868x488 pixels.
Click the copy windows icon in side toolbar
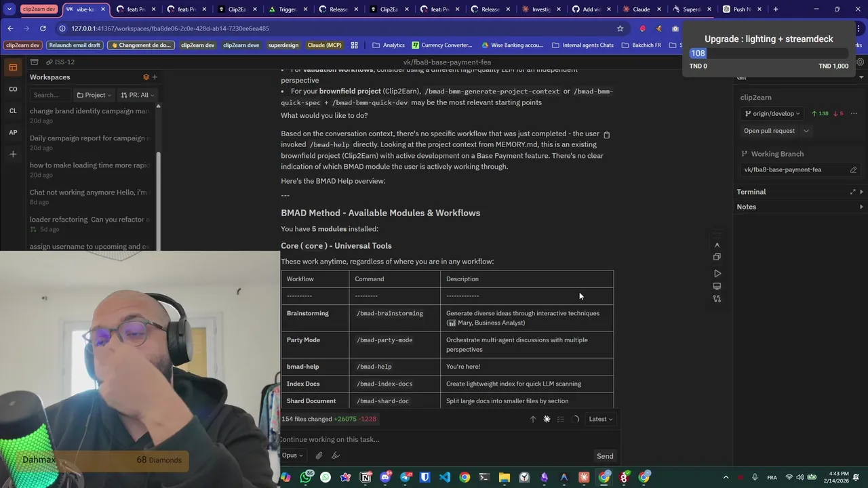point(717,257)
